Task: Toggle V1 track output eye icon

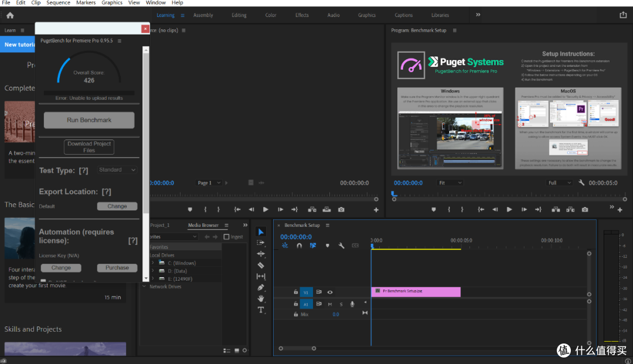Action: pos(330,292)
